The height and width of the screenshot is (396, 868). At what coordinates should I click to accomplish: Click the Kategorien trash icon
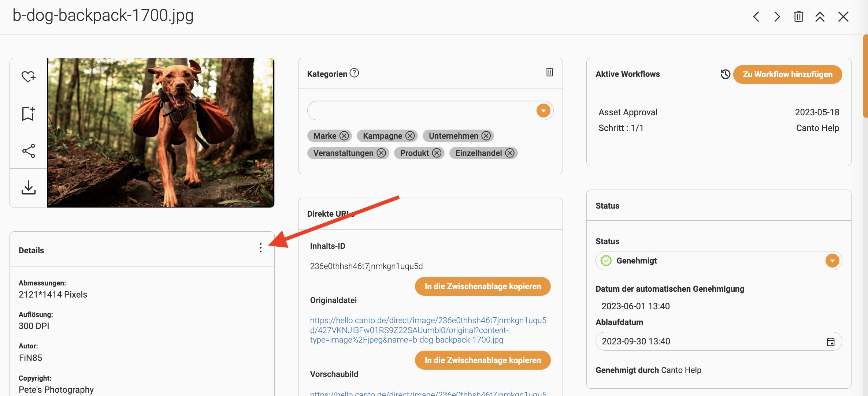tap(549, 72)
